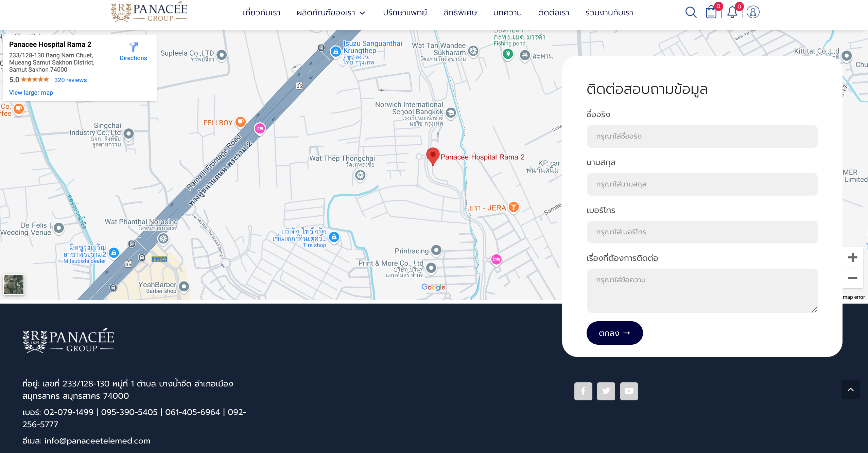
Task: Focus the เบอร์โทร phone number field
Action: coord(702,232)
